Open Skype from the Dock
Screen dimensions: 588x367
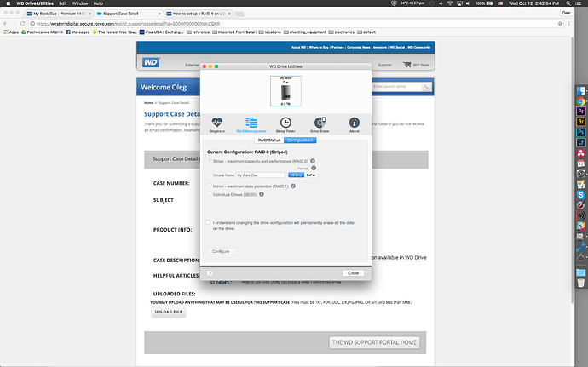581,194
